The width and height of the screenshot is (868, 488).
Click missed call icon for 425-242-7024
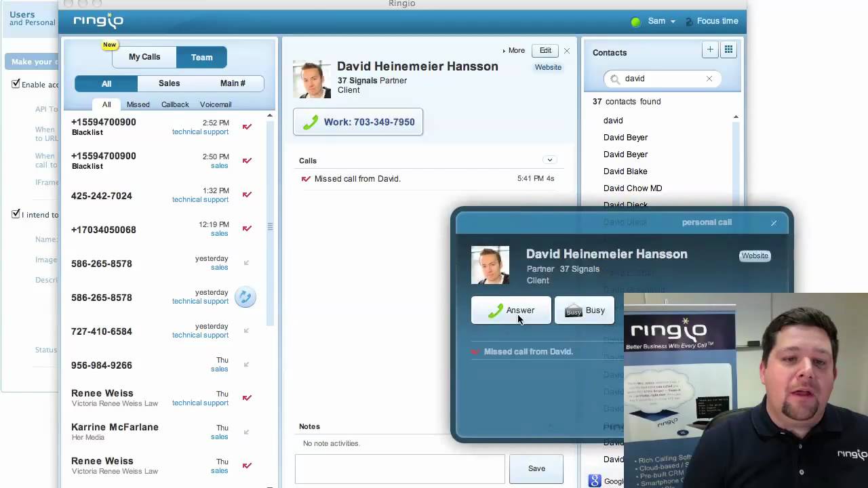point(247,195)
